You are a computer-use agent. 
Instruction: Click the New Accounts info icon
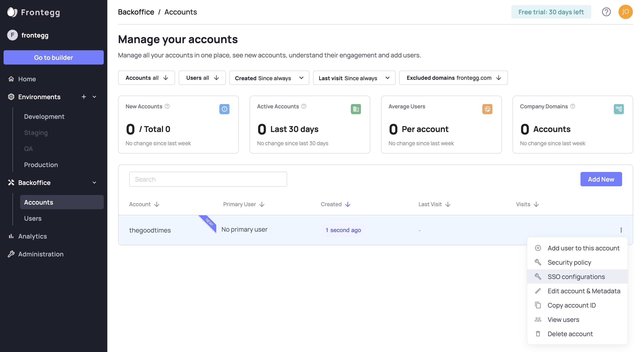click(x=167, y=106)
